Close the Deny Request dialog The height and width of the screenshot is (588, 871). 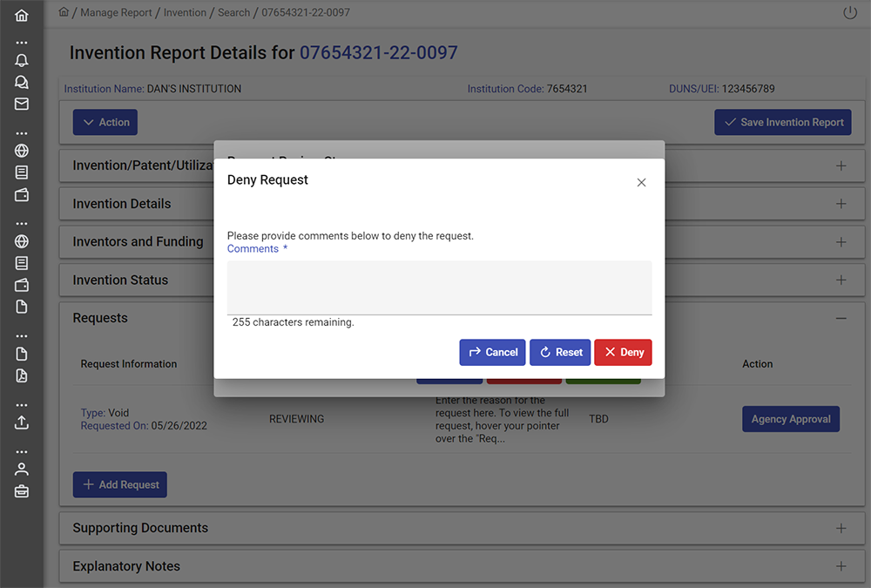641,182
